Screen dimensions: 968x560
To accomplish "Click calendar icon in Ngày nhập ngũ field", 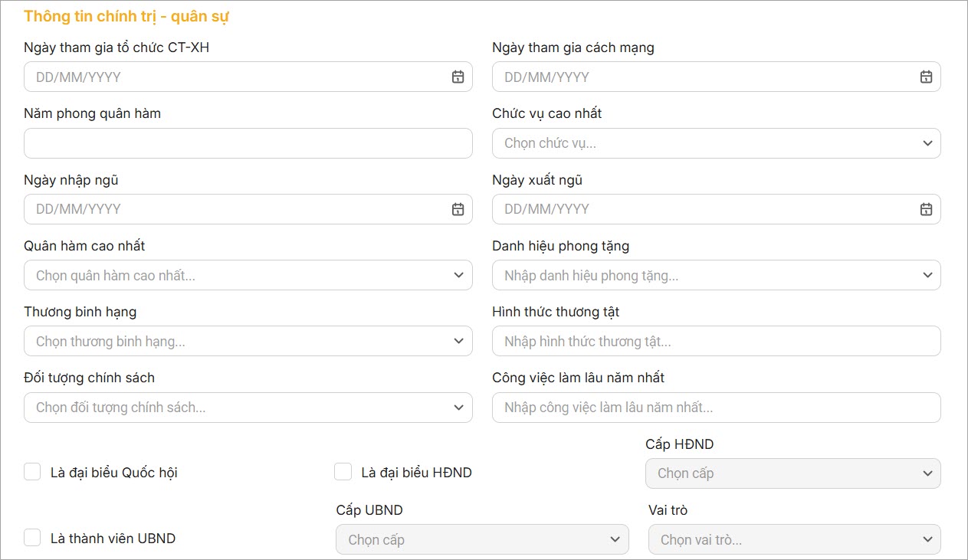I will pos(458,209).
